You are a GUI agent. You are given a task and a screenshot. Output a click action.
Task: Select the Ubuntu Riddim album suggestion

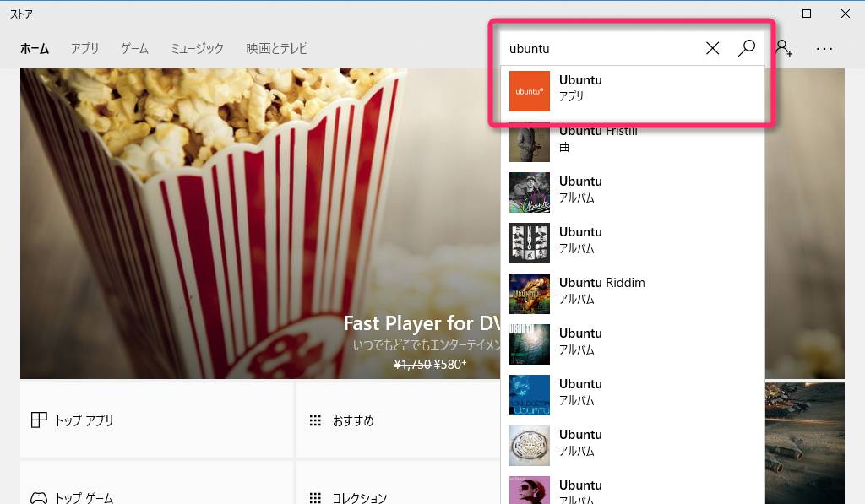[632, 293]
